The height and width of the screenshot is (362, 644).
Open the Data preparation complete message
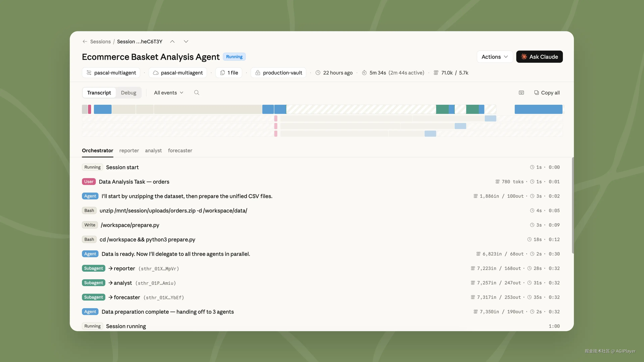tap(321, 312)
